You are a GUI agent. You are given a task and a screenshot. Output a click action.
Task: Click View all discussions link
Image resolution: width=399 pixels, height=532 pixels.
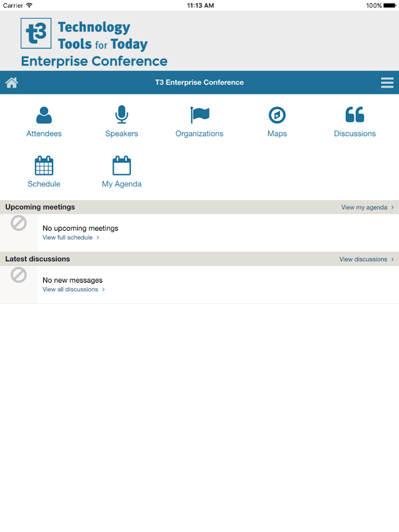[x=70, y=289]
